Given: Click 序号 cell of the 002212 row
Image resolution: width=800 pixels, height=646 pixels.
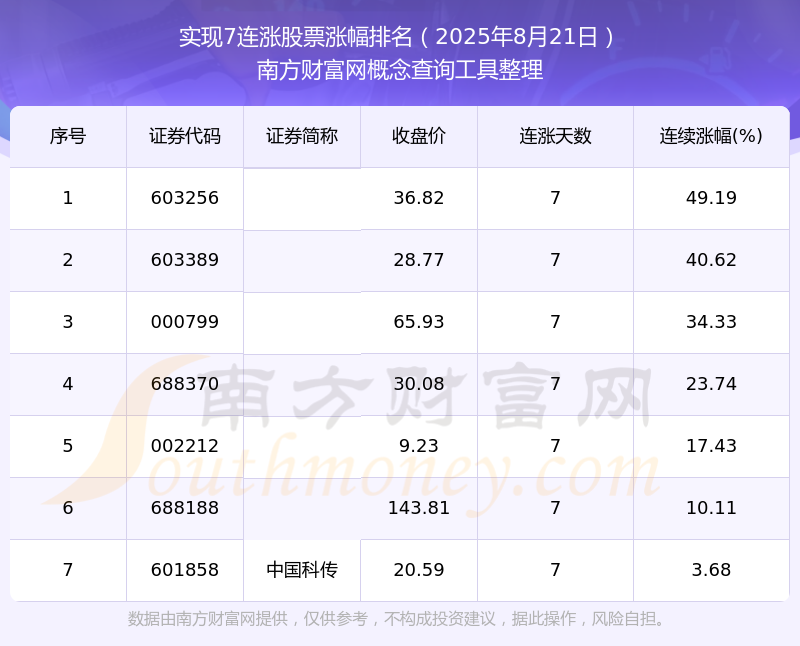Looking at the screenshot, I should 68,446.
